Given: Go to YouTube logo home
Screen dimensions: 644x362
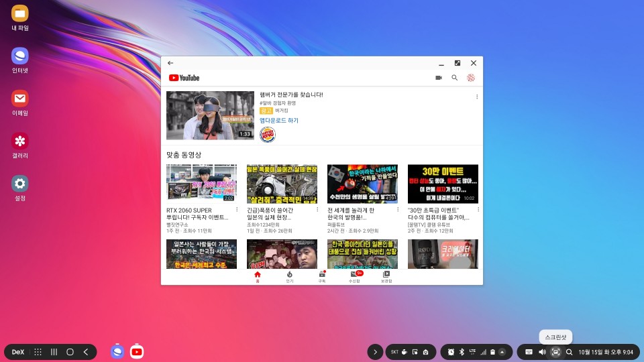Looking at the screenshot, I should click(184, 78).
